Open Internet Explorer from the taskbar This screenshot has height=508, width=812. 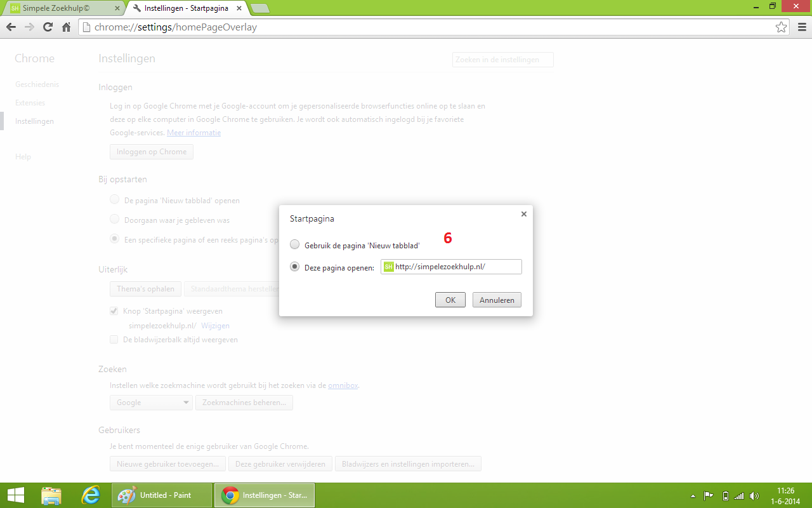91,495
